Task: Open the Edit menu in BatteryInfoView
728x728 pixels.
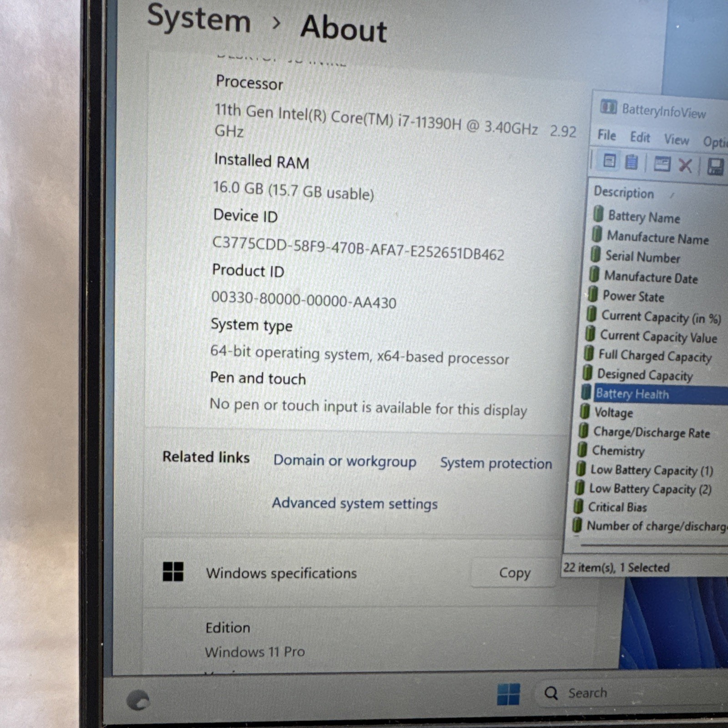Action: pyautogui.click(x=640, y=137)
